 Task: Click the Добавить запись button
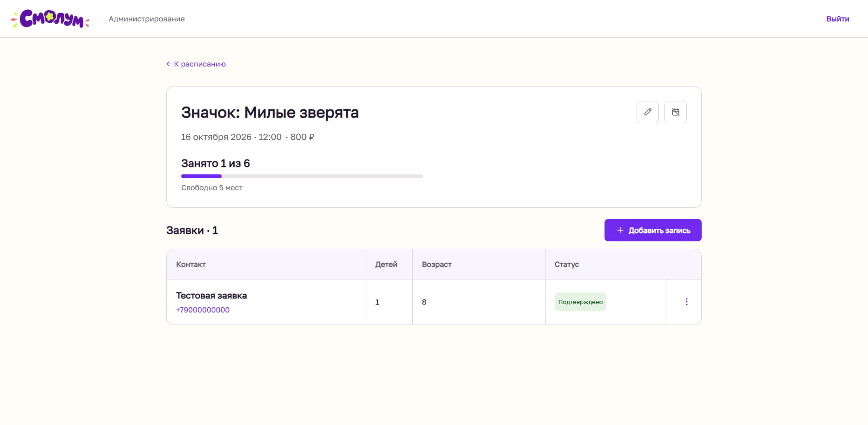pyautogui.click(x=653, y=230)
